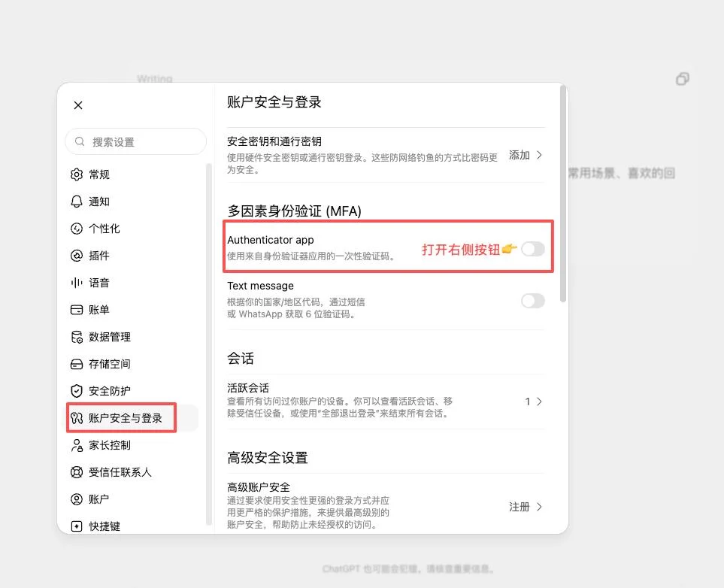Select 存储空间 in the sidebar
Image resolution: width=724 pixels, height=588 pixels.
pyautogui.click(x=134, y=364)
